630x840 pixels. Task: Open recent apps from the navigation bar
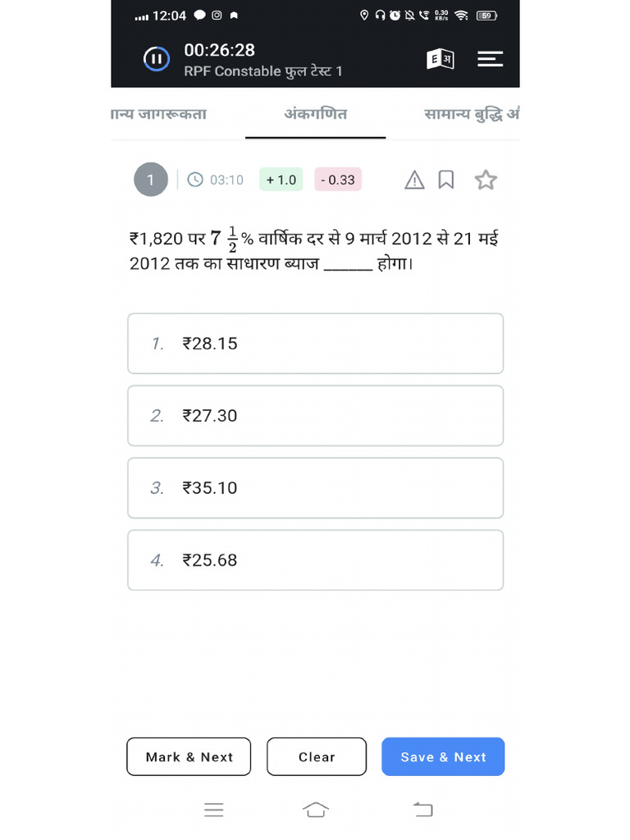click(x=214, y=810)
